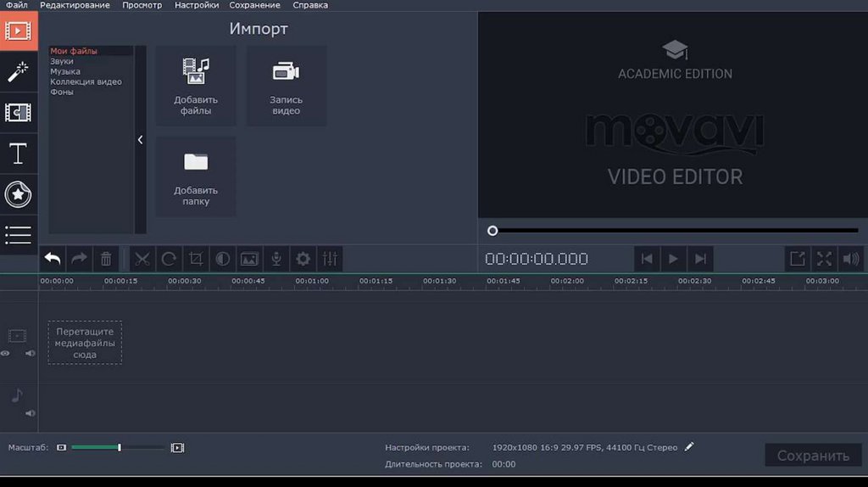868x487 pixels.
Task: Click the zoom out timeline icon
Action: pos(61,448)
